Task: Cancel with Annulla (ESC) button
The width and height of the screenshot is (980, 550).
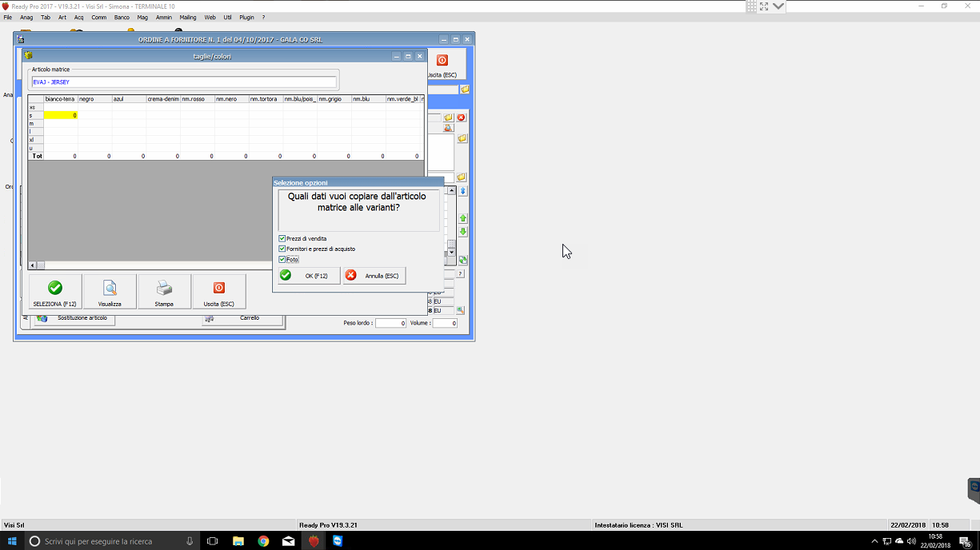Action: click(374, 275)
